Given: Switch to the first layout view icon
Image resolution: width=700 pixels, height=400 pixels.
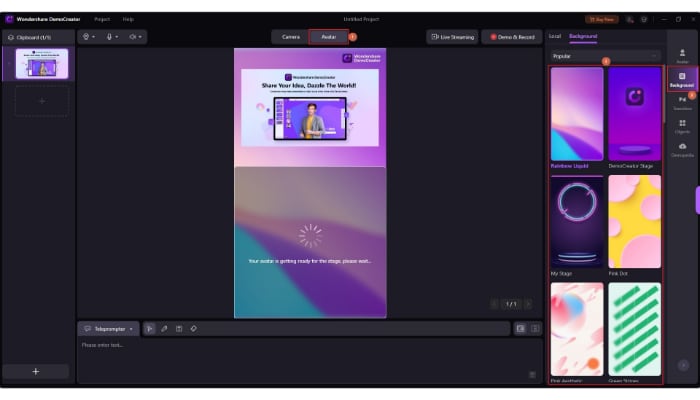Looking at the screenshot, I should 521,329.
